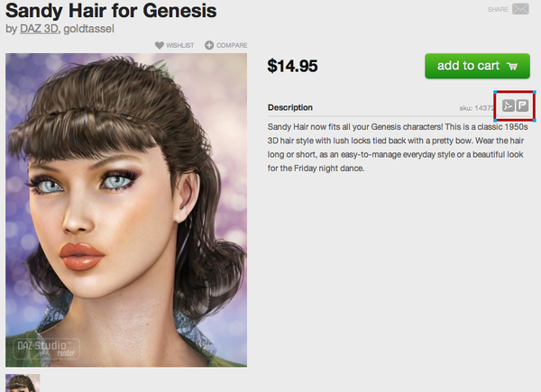Click the Poser compatibility 'P' icon
The width and height of the screenshot is (541, 392).
click(522, 105)
